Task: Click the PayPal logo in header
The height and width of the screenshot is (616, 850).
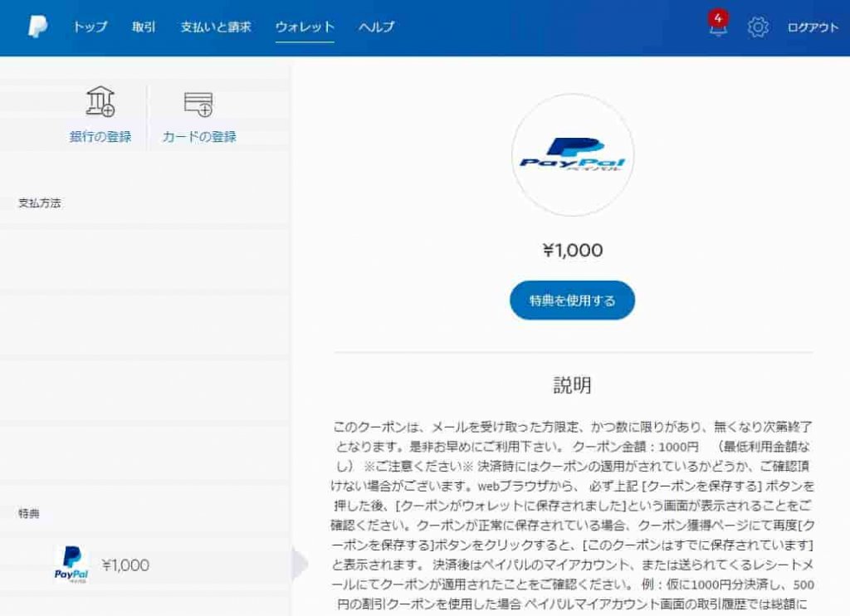Action: [37, 26]
